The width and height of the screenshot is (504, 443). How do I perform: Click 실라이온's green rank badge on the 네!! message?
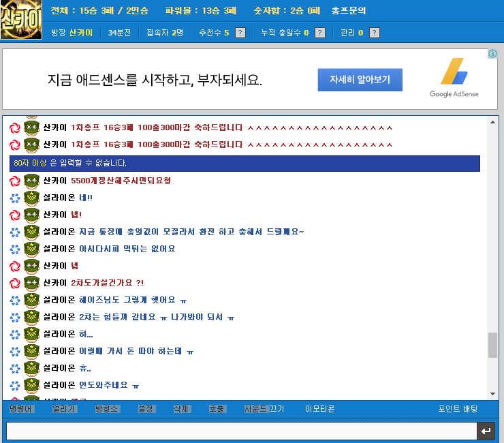[31, 198]
